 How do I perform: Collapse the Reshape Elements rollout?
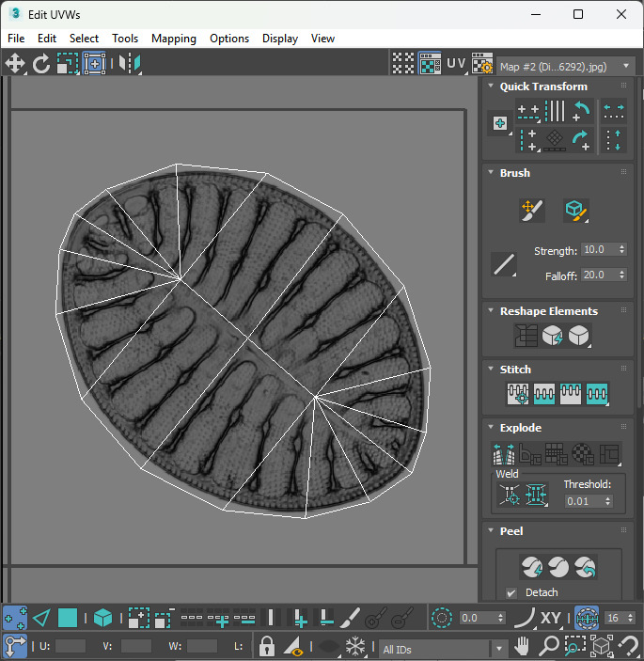tap(491, 310)
